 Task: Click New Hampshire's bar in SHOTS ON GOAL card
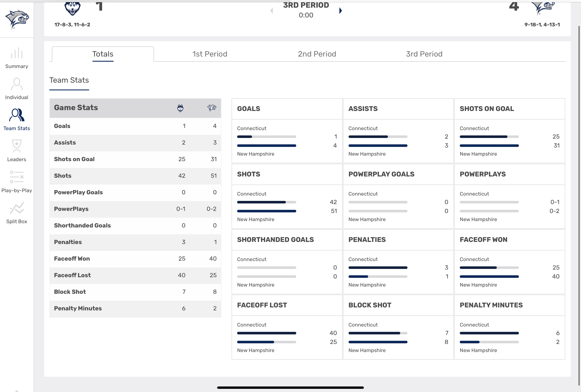(x=489, y=146)
